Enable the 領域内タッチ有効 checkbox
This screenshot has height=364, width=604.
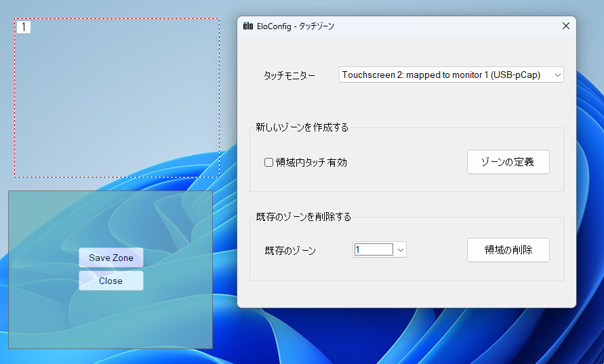(x=268, y=163)
